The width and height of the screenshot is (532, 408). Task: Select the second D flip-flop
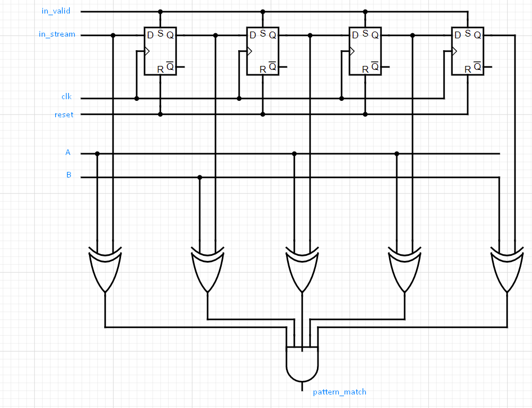click(x=262, y=51)
